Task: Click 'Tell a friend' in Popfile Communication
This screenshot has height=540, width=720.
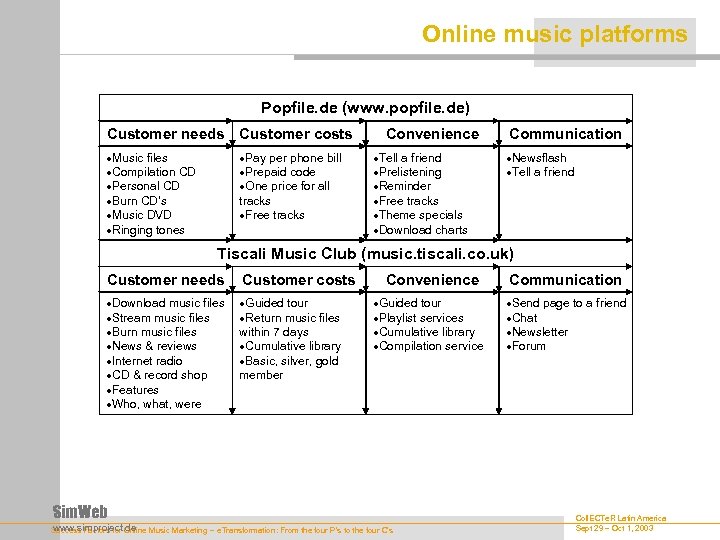Action: pos(540,172)
